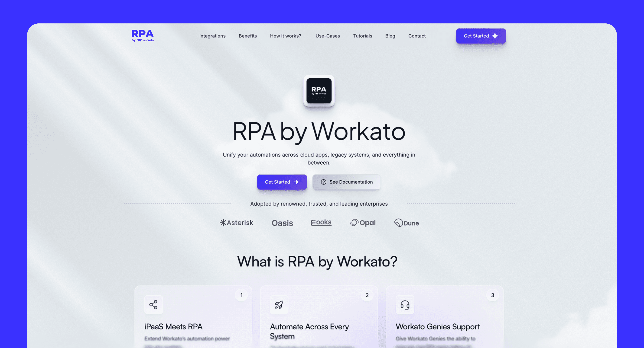Open See Documentation button
The width and height of the screenshot is (644, 348).
point(346,182)
